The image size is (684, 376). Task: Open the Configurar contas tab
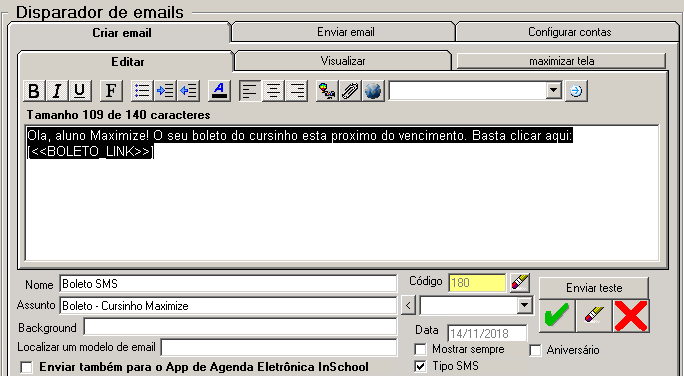coord(569,32)
